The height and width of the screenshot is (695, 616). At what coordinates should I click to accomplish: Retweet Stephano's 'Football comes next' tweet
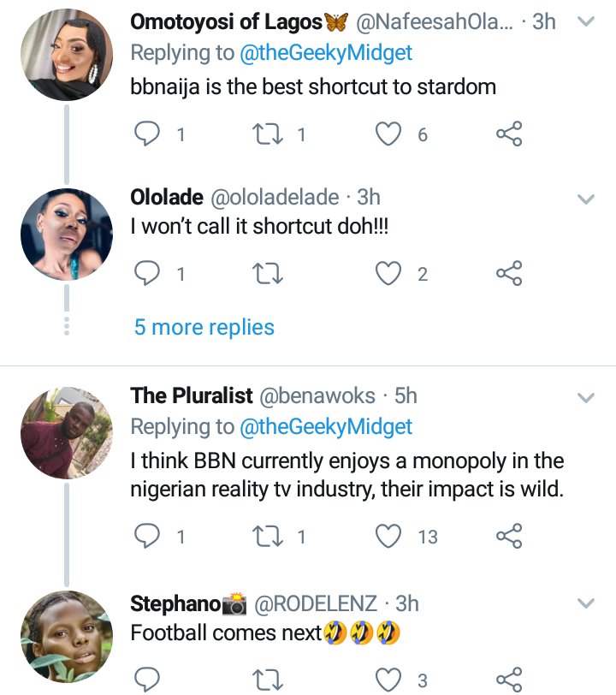(269, 680)
